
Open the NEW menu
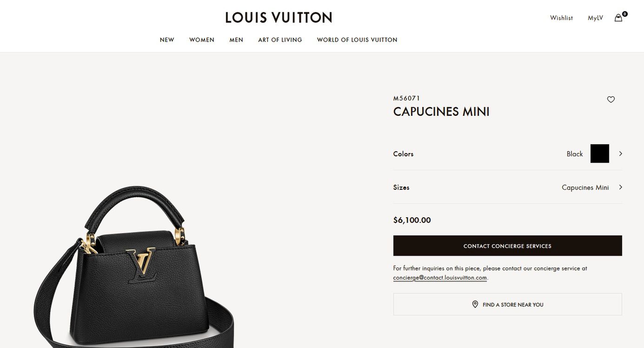(x=167, y=40)
